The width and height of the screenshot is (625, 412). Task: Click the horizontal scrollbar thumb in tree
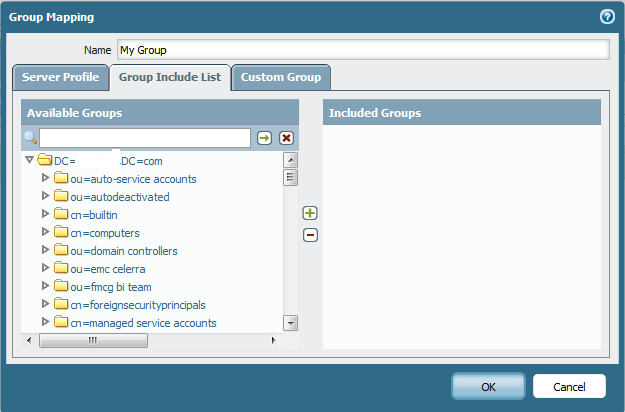pos(94,340)
